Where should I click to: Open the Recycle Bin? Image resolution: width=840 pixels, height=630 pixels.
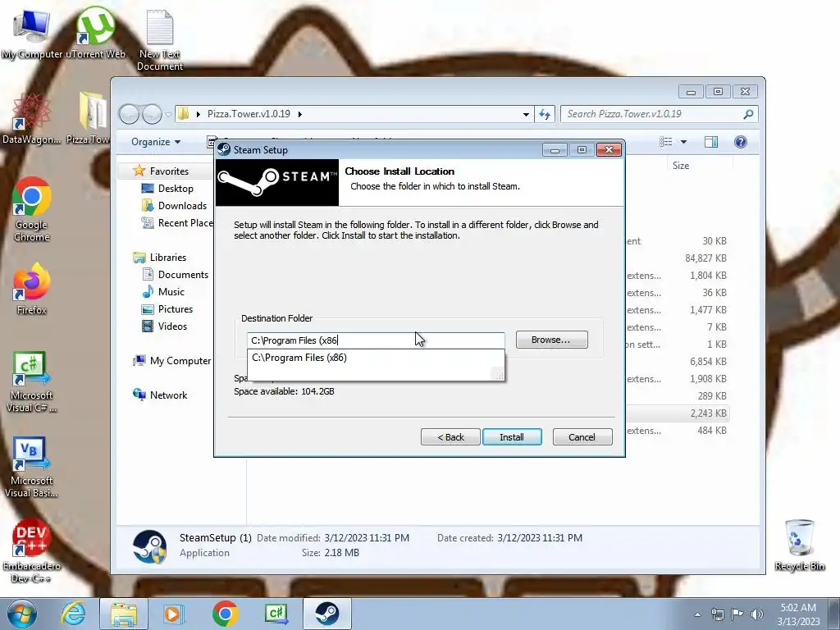(x=799, y=545)
